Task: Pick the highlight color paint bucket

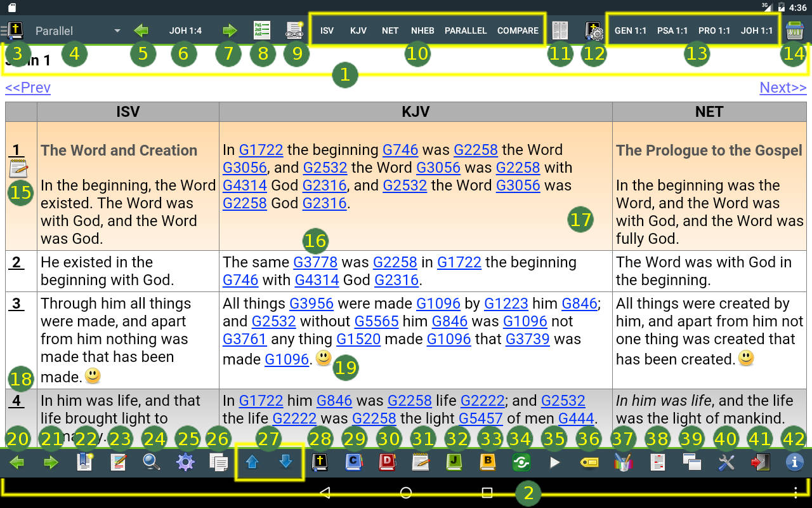Action: [623, 462]
